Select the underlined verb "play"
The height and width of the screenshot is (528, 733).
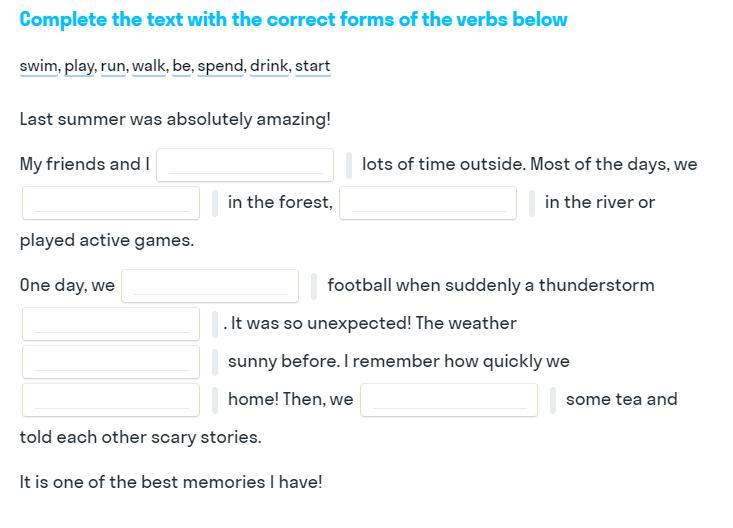click(x=79, y=66)
